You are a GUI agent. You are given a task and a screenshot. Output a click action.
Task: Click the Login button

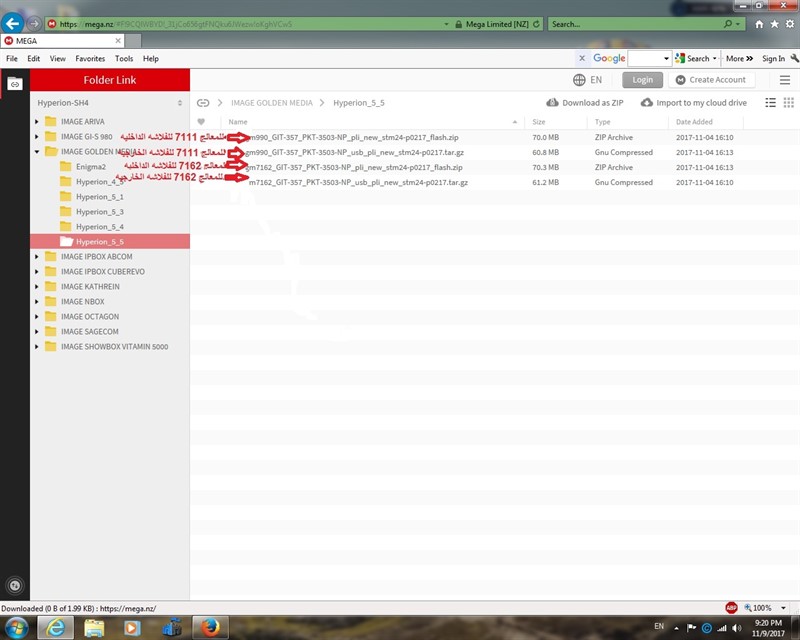[642, 80]
